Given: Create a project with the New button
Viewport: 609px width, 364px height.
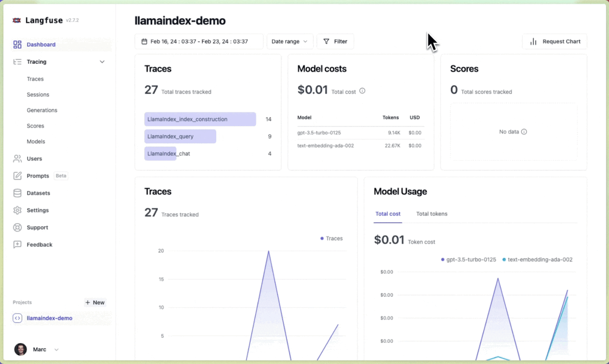Looking at the screenshot, I should (95, 302).
